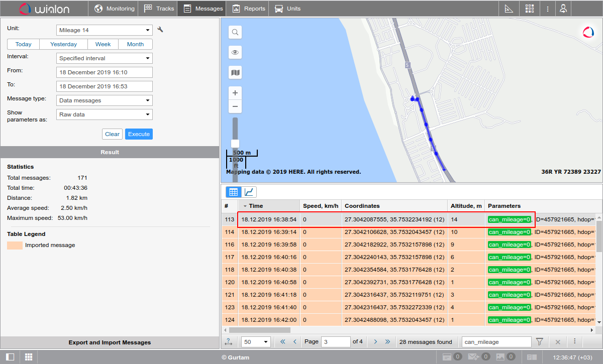Screen dimensions: 603x364
Task: Click the map zoom slider handle
Action: click(x=235, y=144)
